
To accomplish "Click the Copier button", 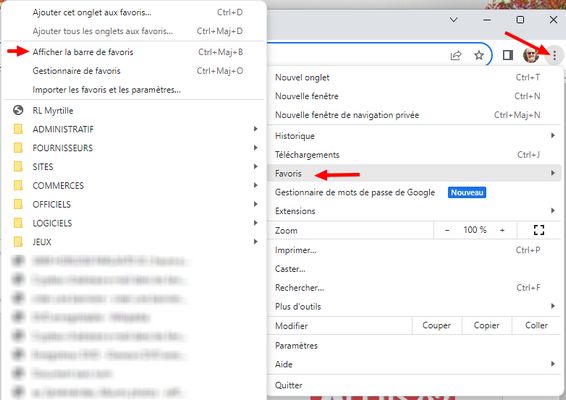I will click(x=487, y=326).
